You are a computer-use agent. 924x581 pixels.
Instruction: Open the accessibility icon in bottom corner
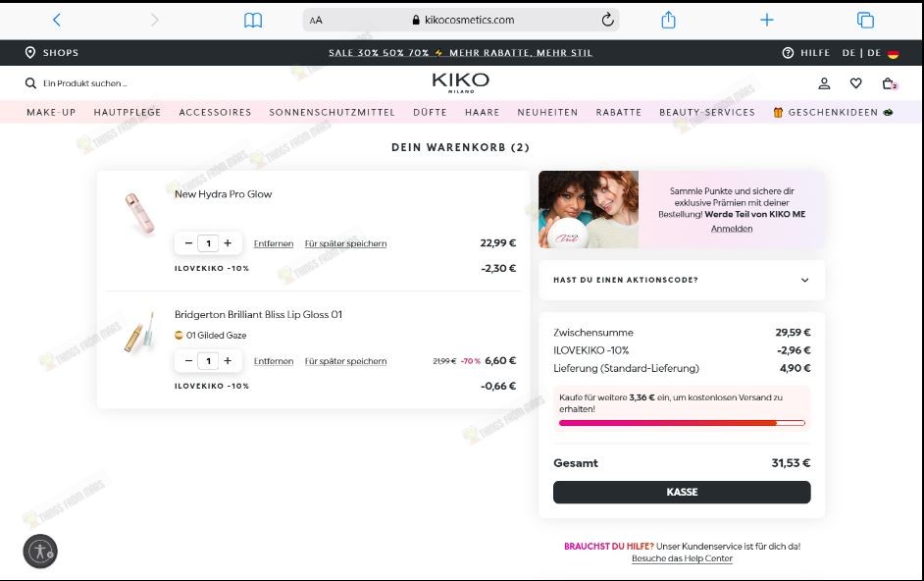(39, 552)
